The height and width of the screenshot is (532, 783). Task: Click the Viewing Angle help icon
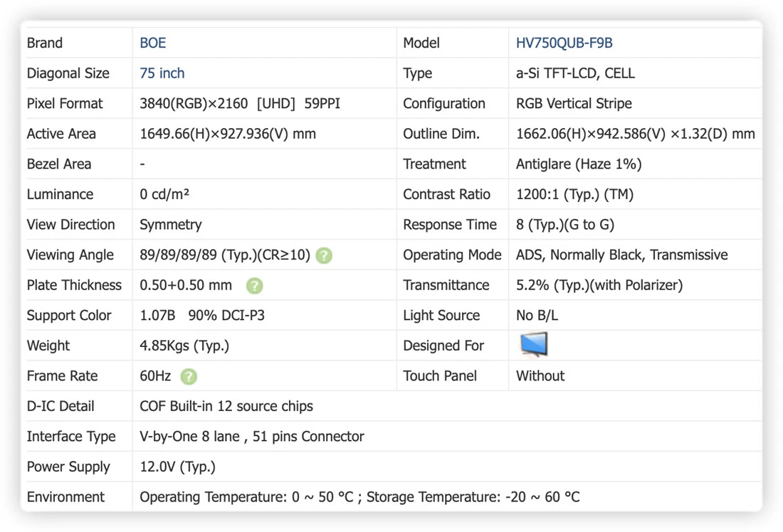[324, 255]
